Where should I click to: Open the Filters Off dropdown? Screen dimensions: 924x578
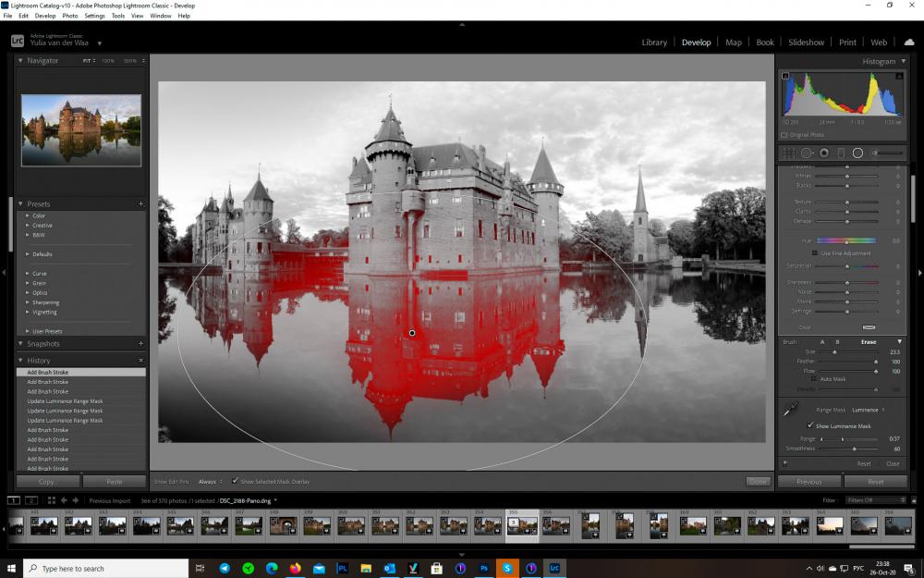(x=875, y=500)
